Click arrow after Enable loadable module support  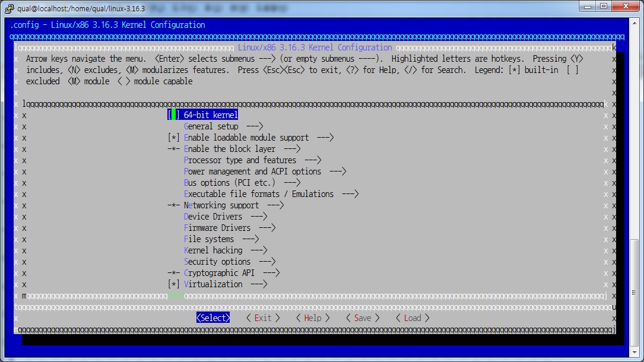point(325,138)
